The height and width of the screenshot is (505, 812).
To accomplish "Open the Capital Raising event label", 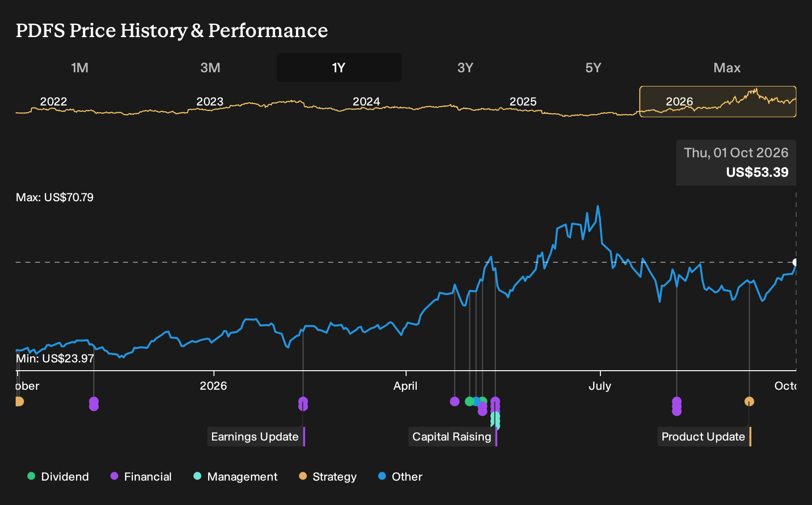I will point(453,437).
